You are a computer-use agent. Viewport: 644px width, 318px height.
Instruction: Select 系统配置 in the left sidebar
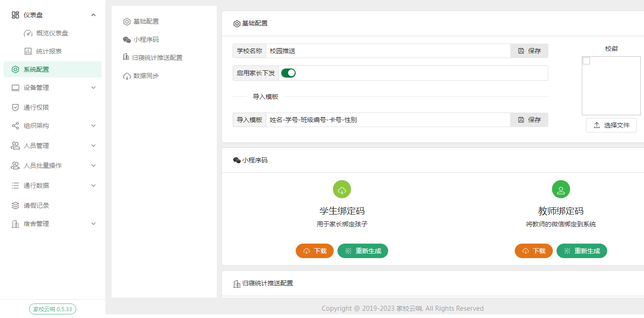coord(36,69)
